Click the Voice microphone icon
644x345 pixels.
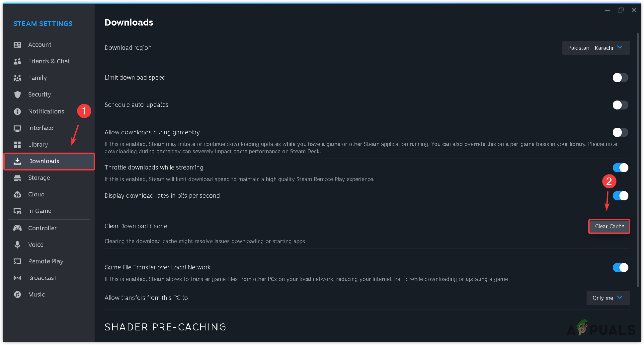[x=18, y=245]
